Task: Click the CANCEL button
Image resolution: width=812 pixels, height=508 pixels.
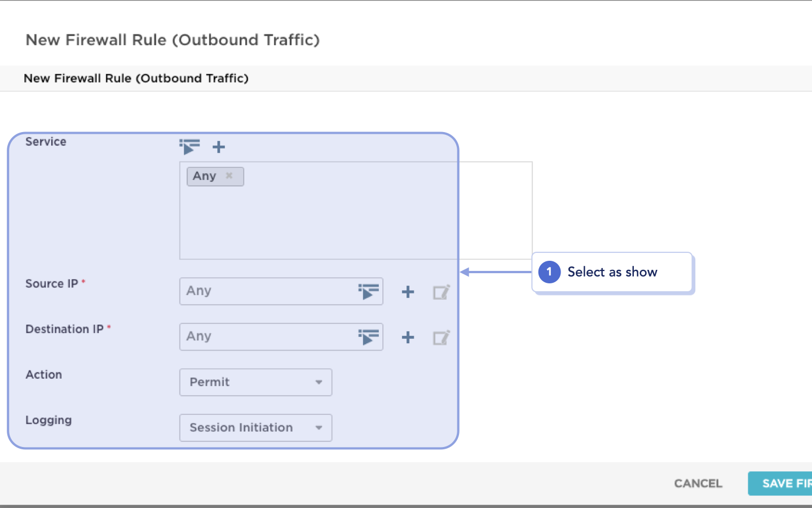Action: click(x=698, y=483)
